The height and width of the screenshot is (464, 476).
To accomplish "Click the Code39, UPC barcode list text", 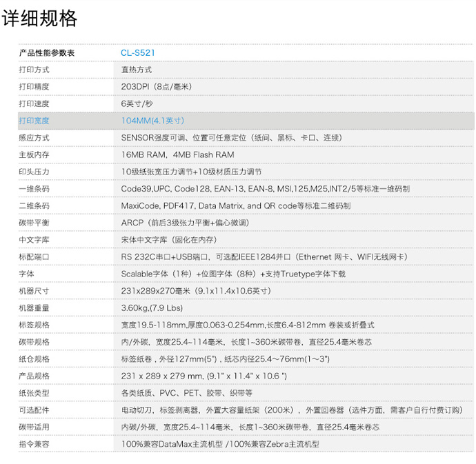I will point(265,189).
